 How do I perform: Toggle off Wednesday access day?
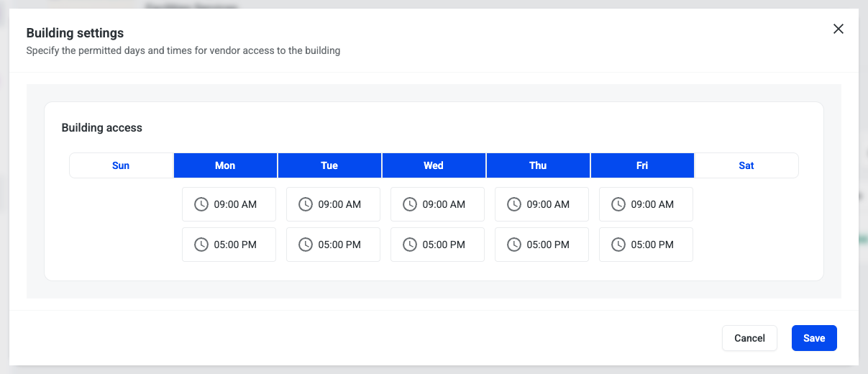[434, 165]
